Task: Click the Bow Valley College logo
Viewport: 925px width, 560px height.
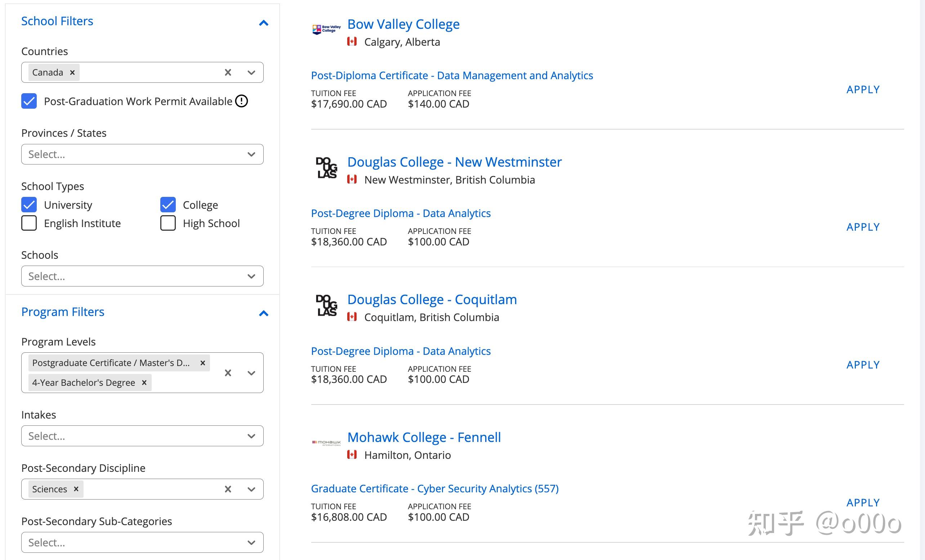Action: pos(326,29)
